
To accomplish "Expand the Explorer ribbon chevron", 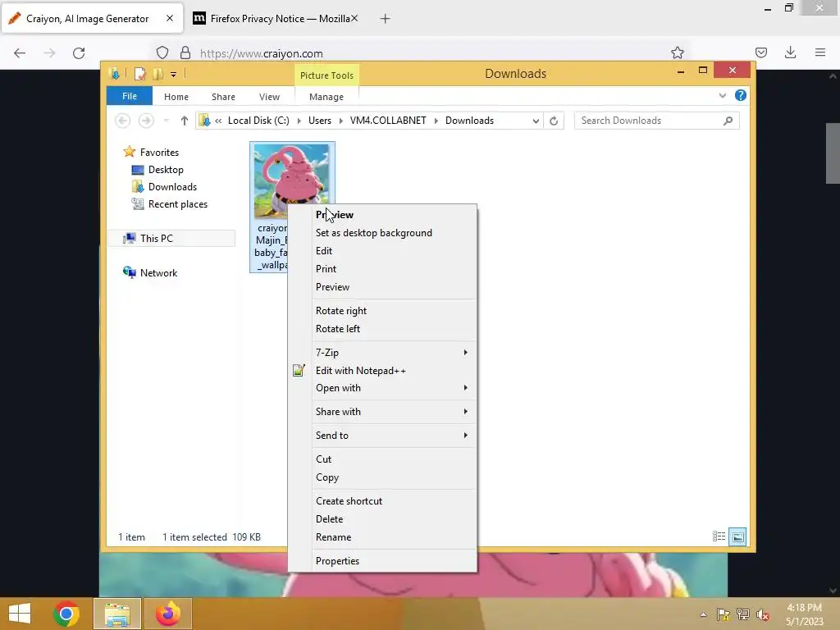I will 722,95.
